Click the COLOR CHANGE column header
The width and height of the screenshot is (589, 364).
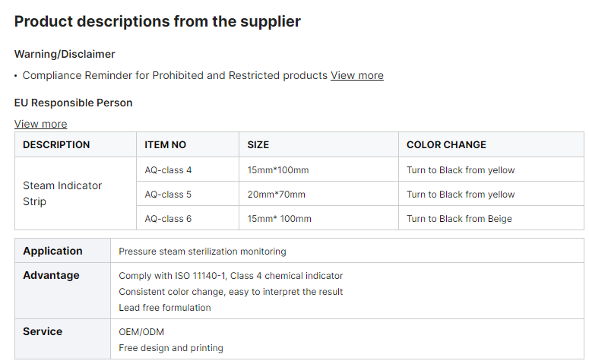coord(491,144)
